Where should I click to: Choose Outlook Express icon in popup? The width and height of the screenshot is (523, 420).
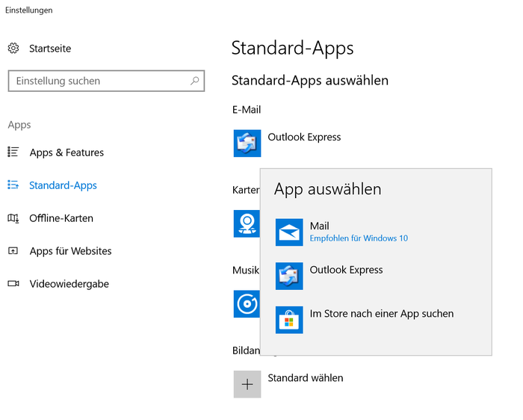tap(289, 276)
